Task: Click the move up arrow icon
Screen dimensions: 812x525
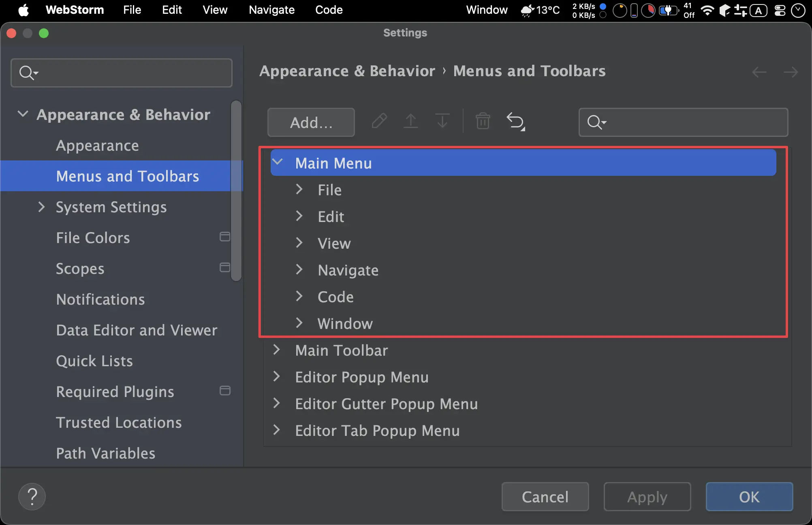Action: tap(411, 122)
